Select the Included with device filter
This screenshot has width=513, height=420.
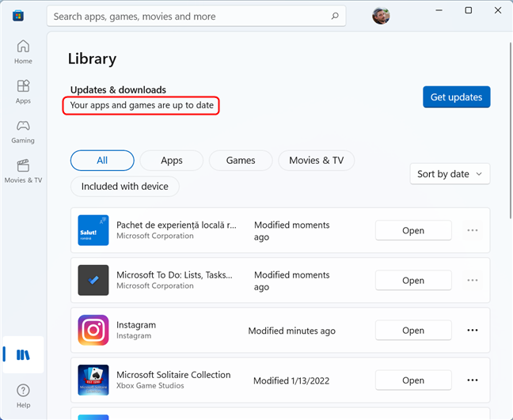(x=124, y=187)
